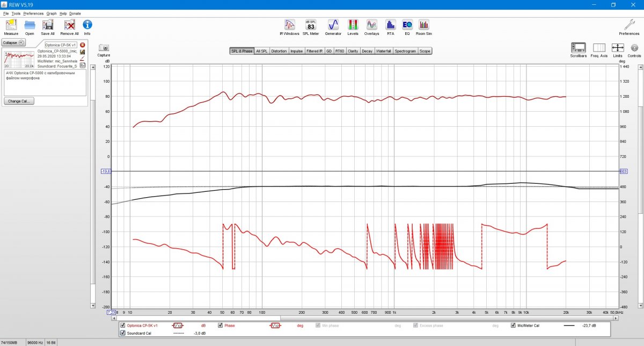Toggle the Soundcard Cal trace

(123, 333)
